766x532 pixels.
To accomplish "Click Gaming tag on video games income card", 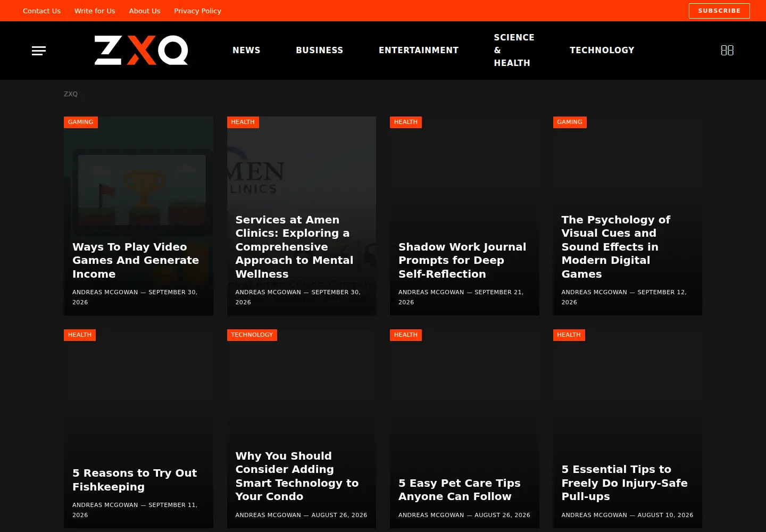I will pyautogui.click(x=81, y=122).
